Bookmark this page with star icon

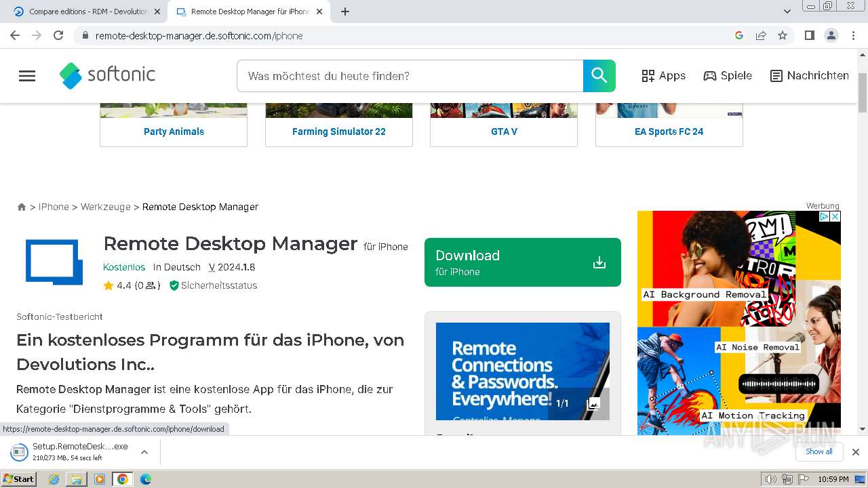coord(783,35)
